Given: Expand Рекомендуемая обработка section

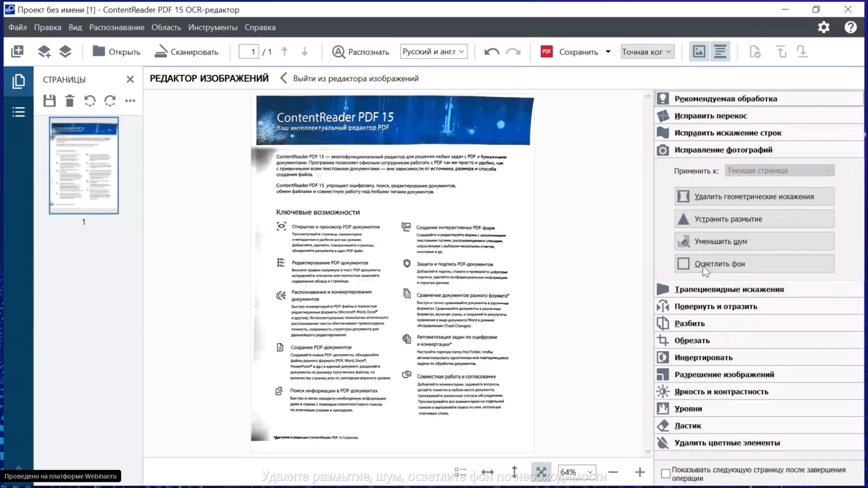Looking at the screenshot, I should [759, 99].
